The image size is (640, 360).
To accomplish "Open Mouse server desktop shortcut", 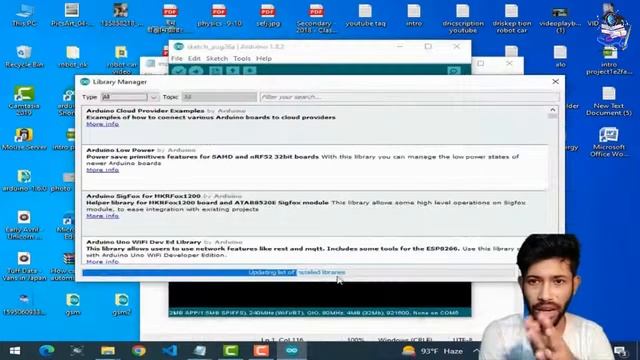I will (x=24, y=139).
